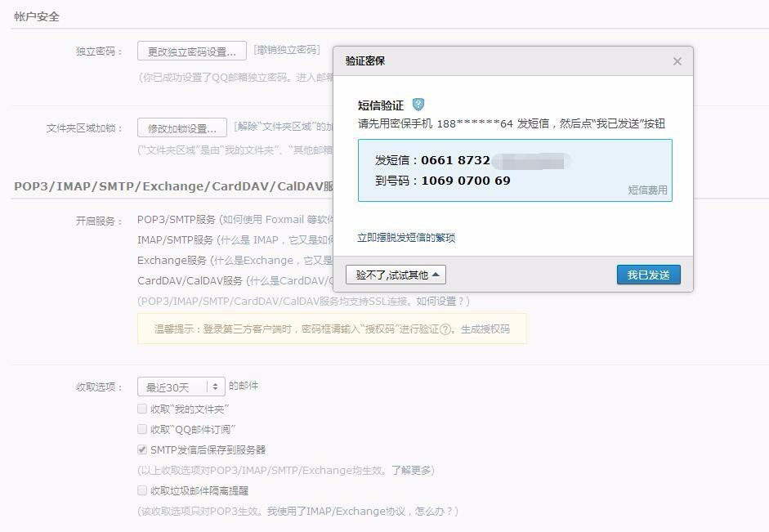Image resolution: width=769 pixels, height=532 pixels.
Task: Click the 生成授权码 link
Action: point(485,329)
